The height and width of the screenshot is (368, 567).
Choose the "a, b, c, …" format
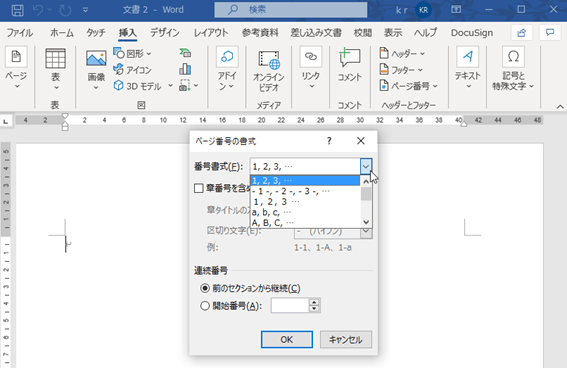tap(305, 212)
